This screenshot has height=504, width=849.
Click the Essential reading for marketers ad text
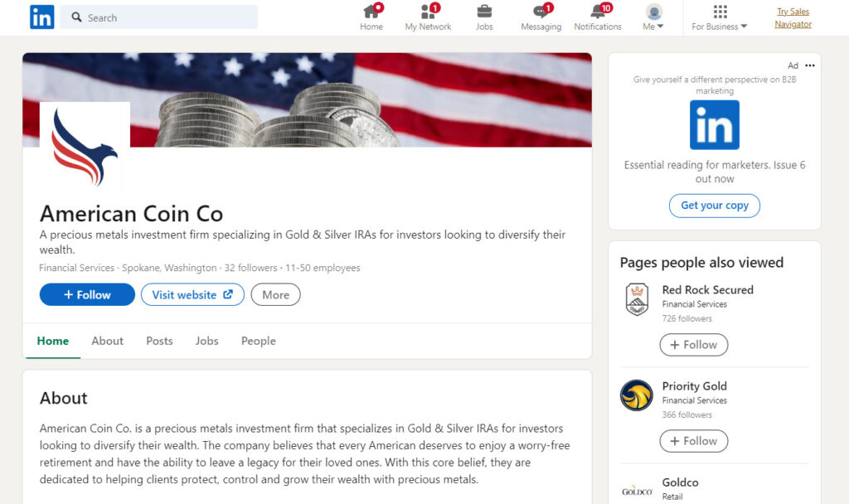(x=714, y=172)
